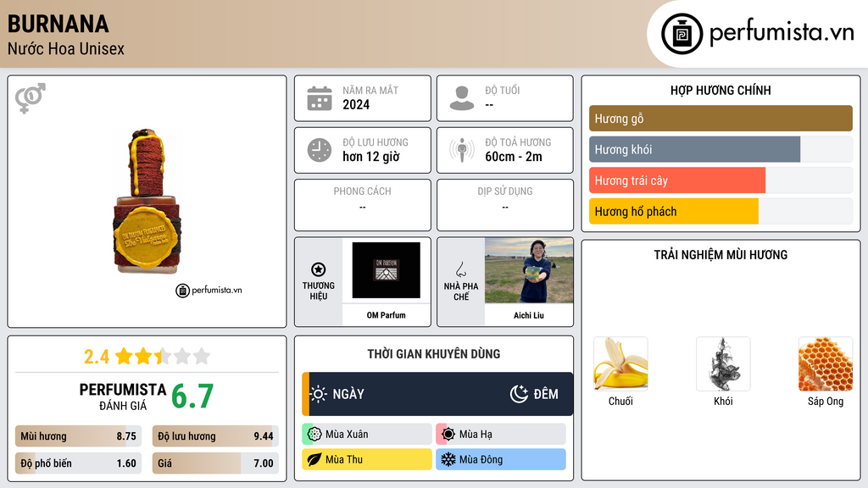Click the release year value 2024
This screenshot has width=868, height=488.
point(356,105)
